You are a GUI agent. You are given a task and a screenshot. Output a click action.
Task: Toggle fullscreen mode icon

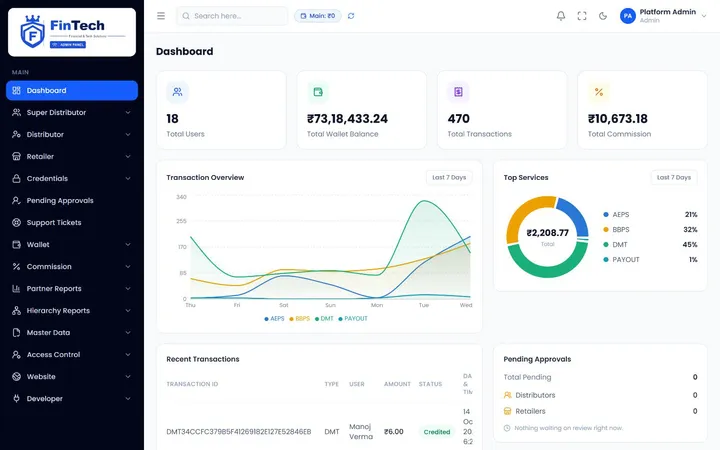pos(582,16)
